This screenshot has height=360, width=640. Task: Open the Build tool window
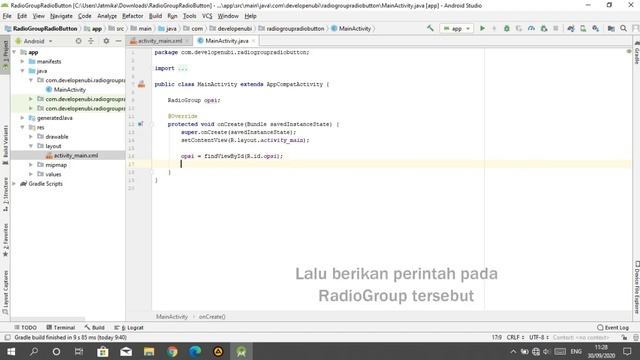[95, 327]
